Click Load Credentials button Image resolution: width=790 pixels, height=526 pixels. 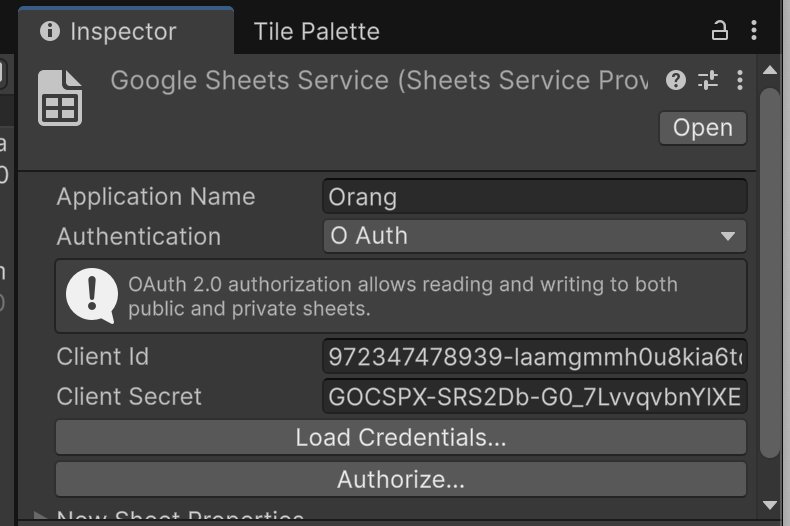(x=401, y=437)
